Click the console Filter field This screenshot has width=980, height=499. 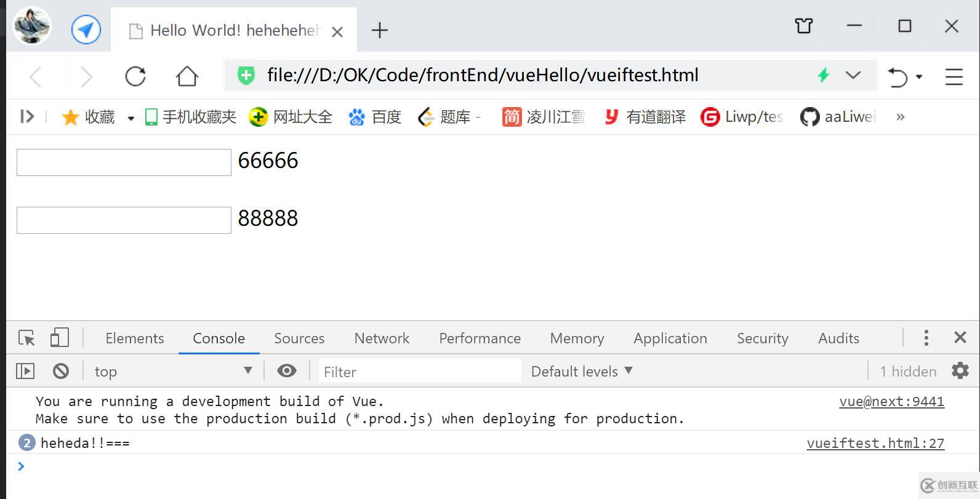pyautogui.click(x=420, y=372)
